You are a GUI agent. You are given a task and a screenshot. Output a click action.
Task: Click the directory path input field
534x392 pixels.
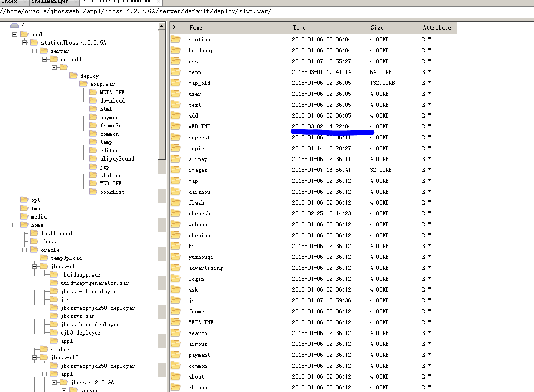point(267,11)
